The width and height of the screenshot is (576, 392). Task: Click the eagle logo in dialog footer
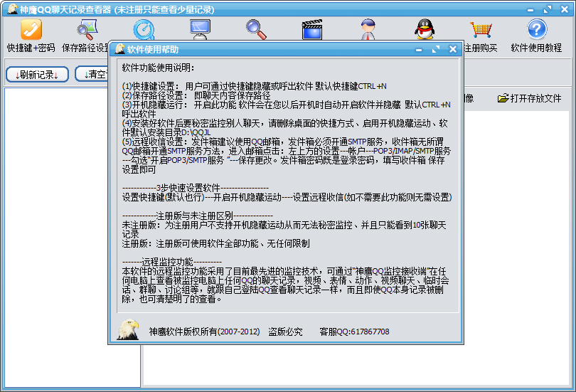tap(127, 329)
